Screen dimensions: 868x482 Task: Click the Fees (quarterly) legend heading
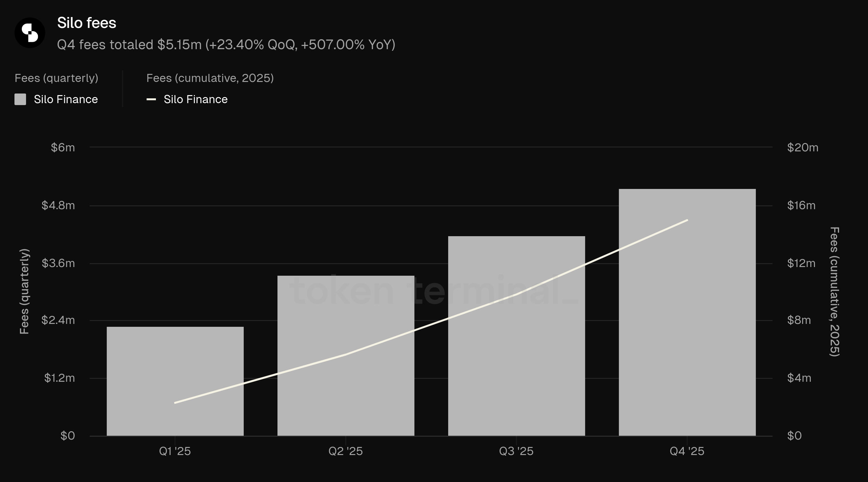[x=56, y=78]
